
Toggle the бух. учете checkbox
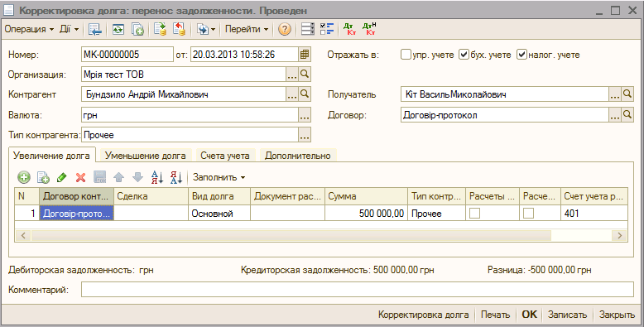[x=464, y=55]
